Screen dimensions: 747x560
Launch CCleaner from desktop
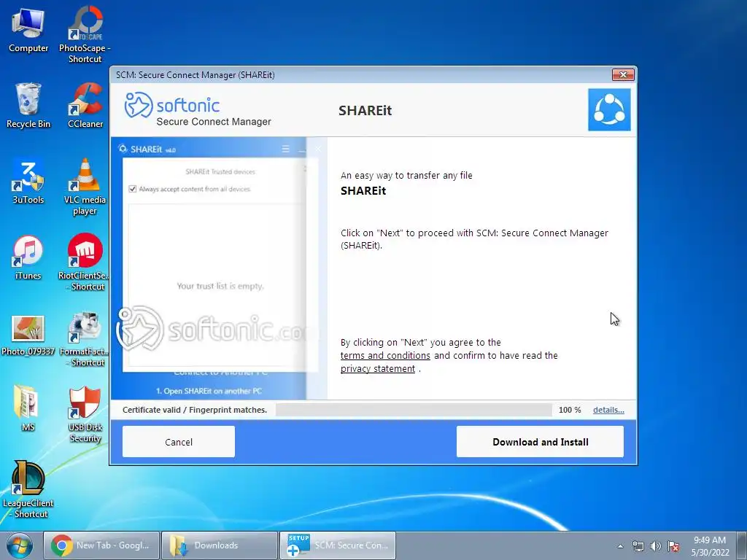pyautogui.click(x=85, y=105)
